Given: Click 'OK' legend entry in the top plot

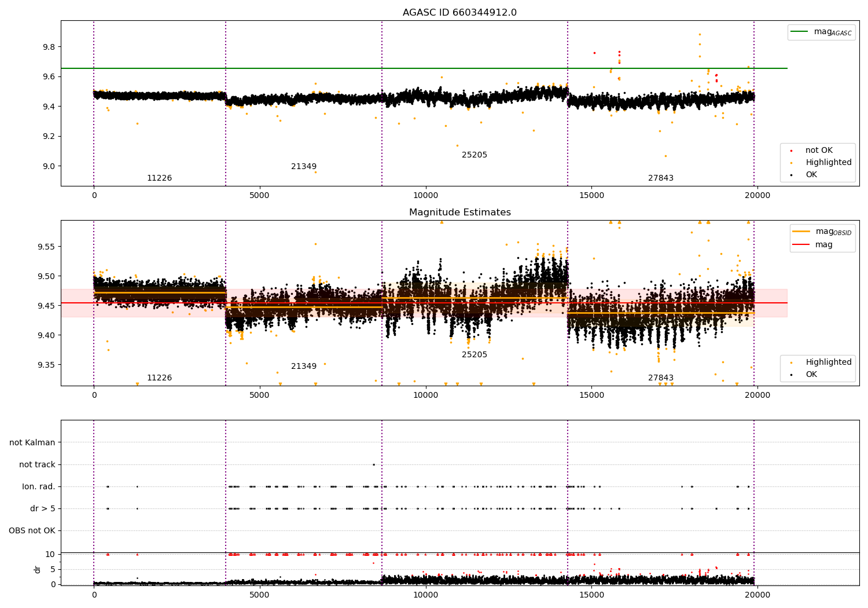Looking at the screenshot, I should 804,175.
